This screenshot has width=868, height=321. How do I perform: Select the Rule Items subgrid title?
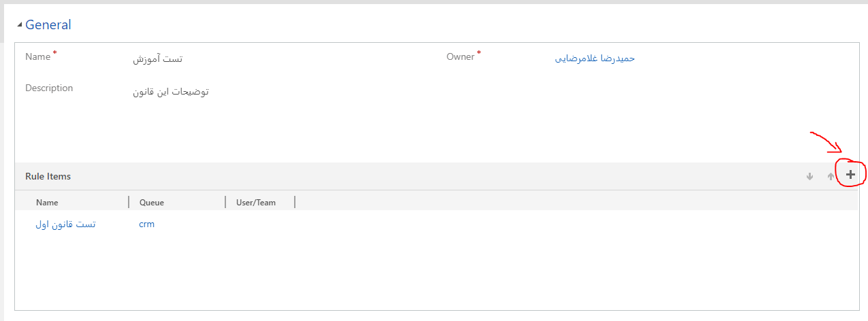(48, 176)
